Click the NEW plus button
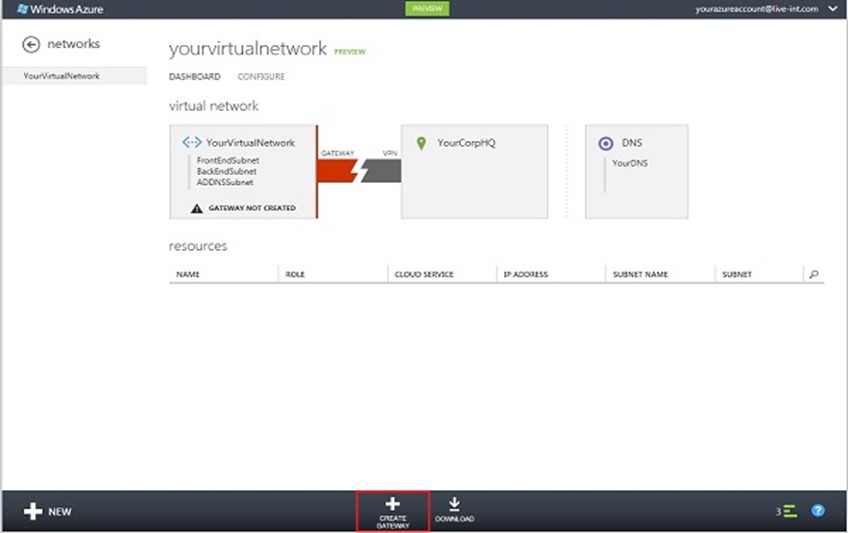 click(x=48, y=511)
